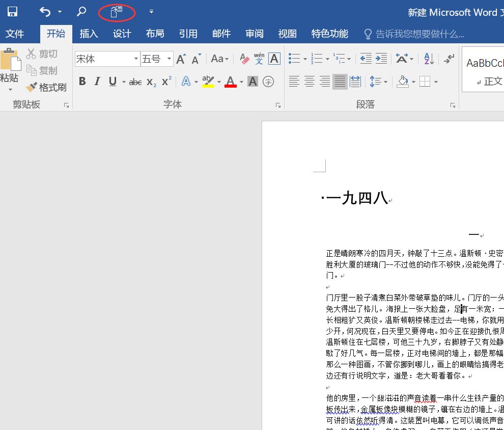Open the underline style dropdown arrow
This screenshot has height=430, width=504.
(x=124, y=82)
